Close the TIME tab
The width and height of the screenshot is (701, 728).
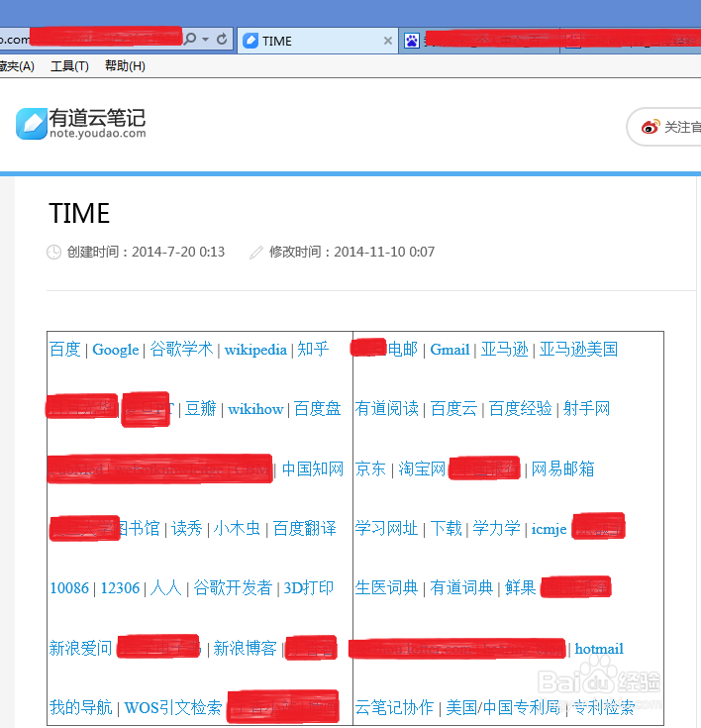point(388,41)
